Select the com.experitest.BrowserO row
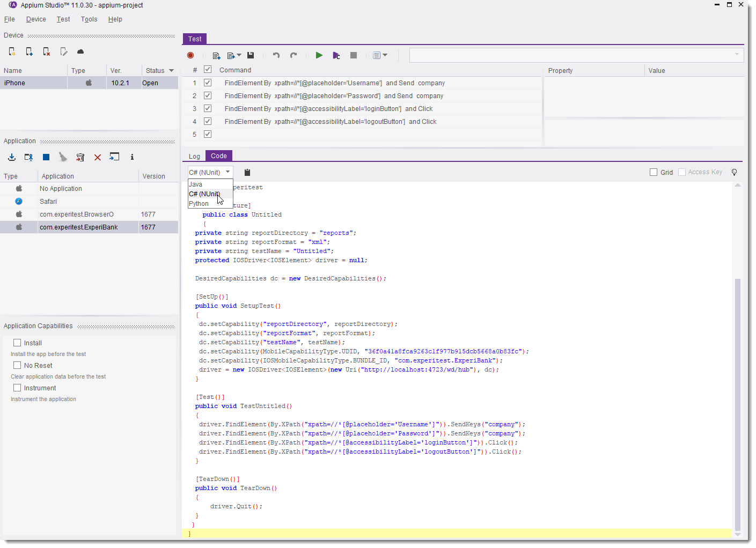This screenshot has width=756, height=548. pos(89,214)
